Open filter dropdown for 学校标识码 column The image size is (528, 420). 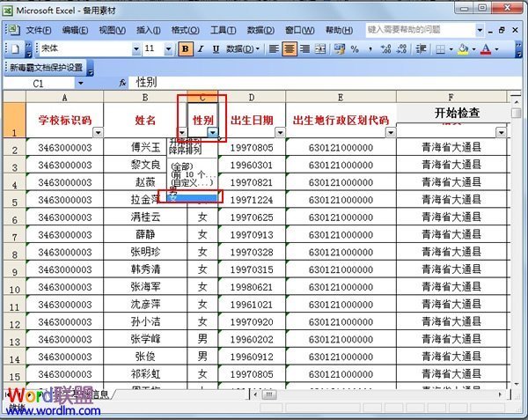pyautogui.click(x=97, y=133)
